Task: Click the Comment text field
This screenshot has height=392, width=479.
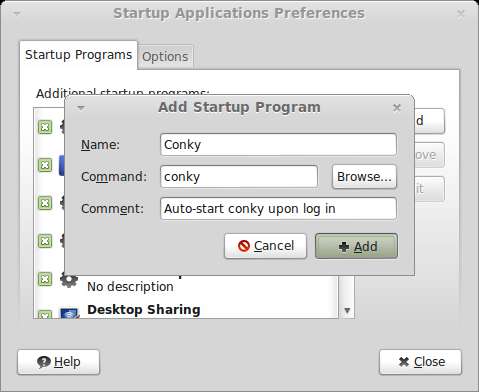Action: [278, 209]
